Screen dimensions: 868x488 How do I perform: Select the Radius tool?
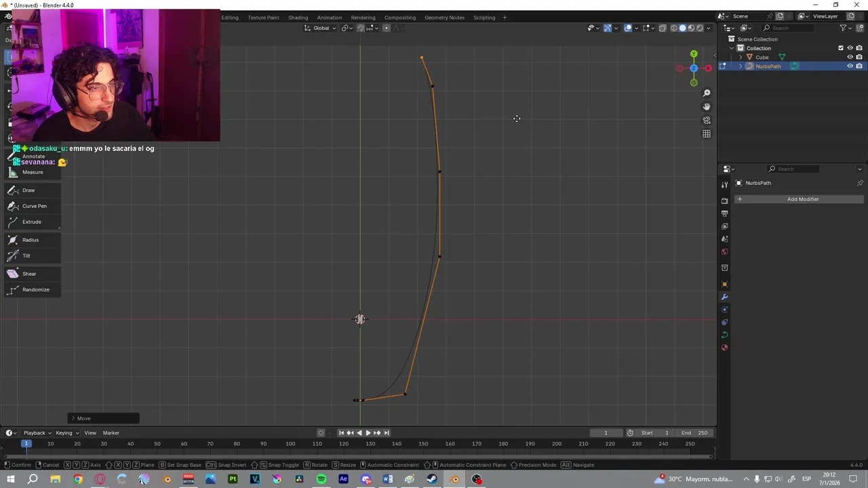32,240
